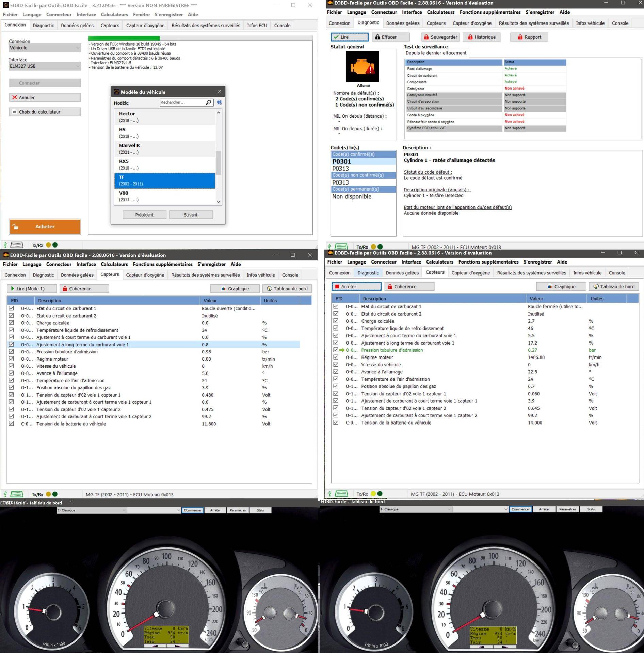This screenshot has width=644, height=653.
Task: Uncheck the Régime moteur row showing 1406.00
Action: (x=336, y=357)
